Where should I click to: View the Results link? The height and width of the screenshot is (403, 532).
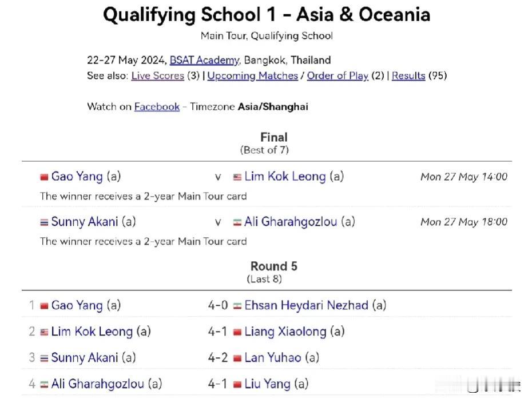click(408, 75)
